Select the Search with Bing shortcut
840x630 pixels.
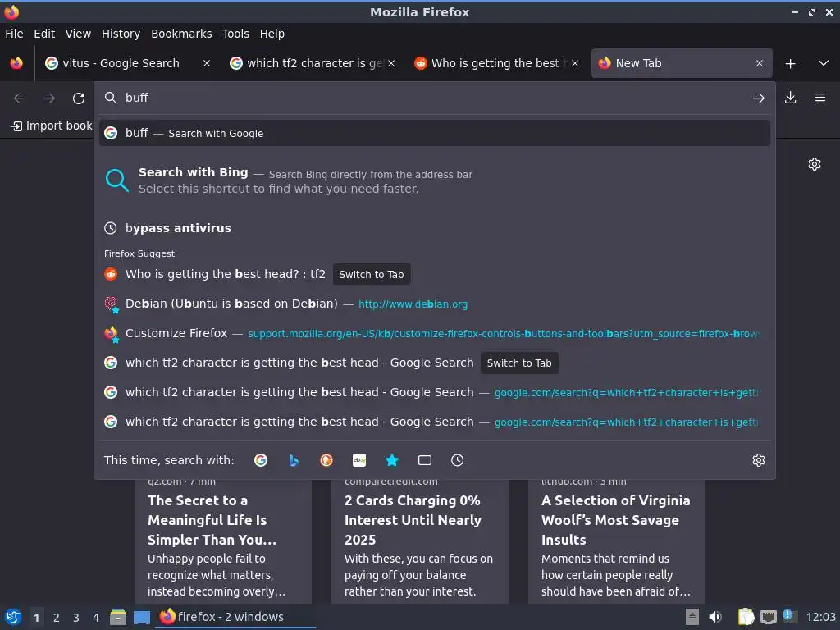(435, 180)
